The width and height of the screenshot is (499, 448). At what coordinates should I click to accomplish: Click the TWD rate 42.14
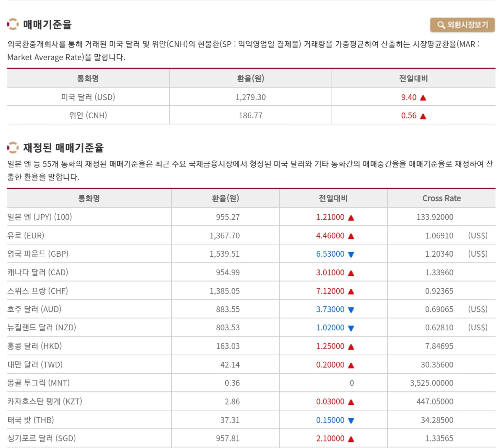230,365
